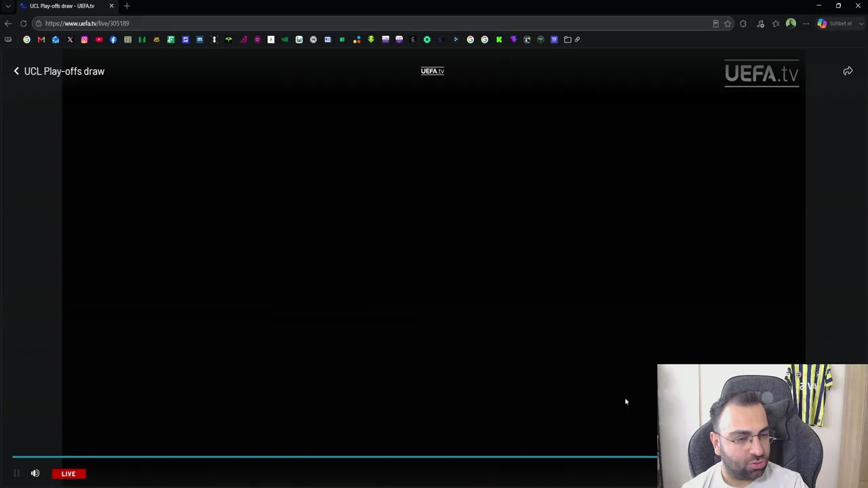Open a new browser tab

[127, 6]
